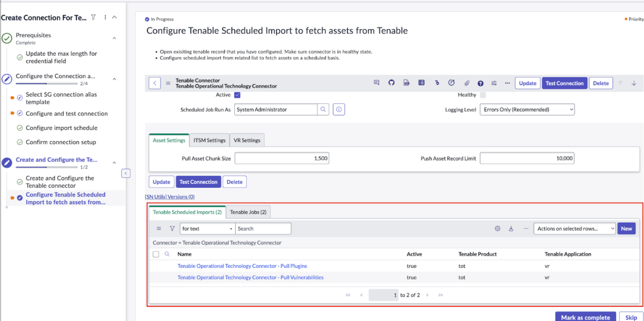Select 'Configure and test connection' step
Screen dimensions: 644x321
66,114
